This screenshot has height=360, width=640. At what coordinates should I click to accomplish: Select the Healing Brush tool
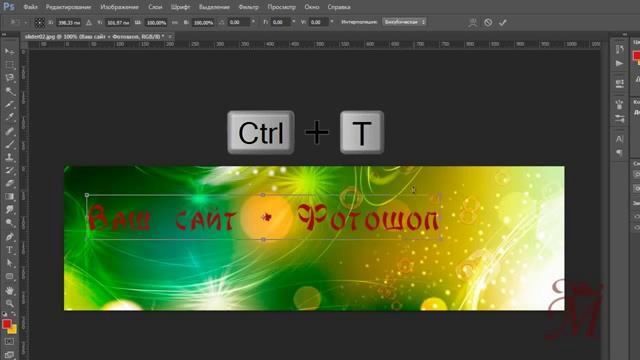(x=10, y=131)
